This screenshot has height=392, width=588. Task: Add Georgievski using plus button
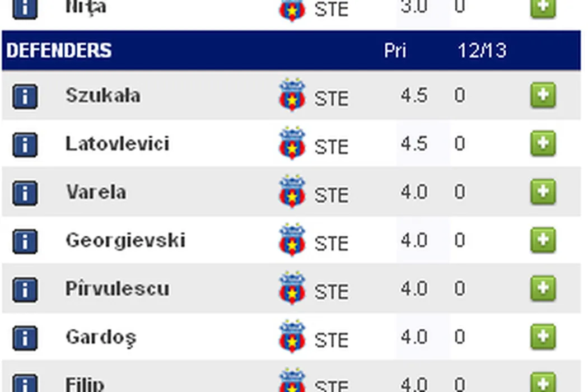coord(543,240)
